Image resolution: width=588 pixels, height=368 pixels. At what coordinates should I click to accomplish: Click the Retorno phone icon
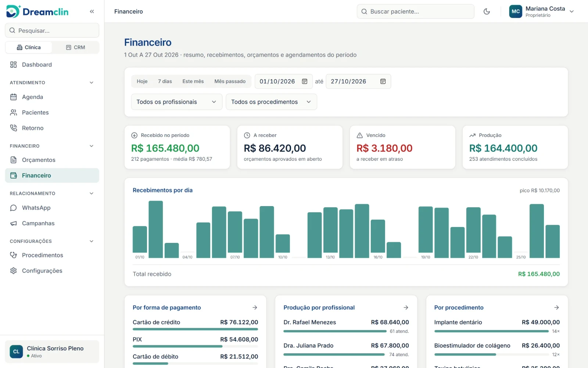coord(14,128)
